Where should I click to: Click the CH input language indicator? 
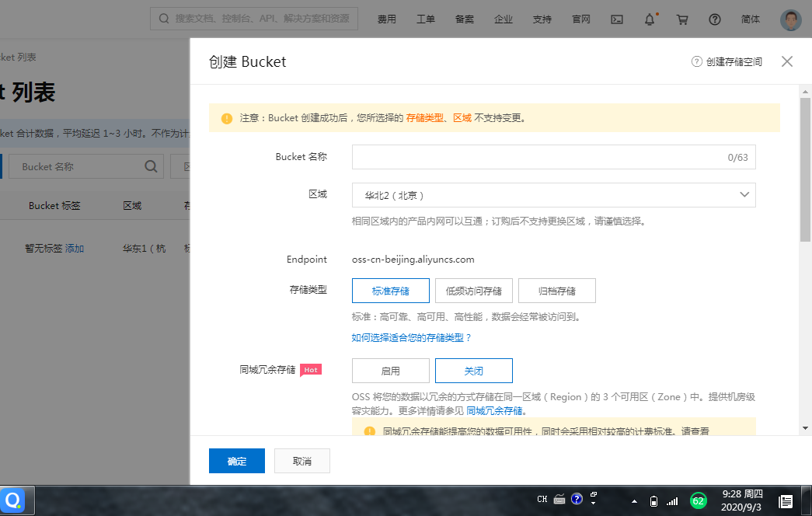click(542, 500)
